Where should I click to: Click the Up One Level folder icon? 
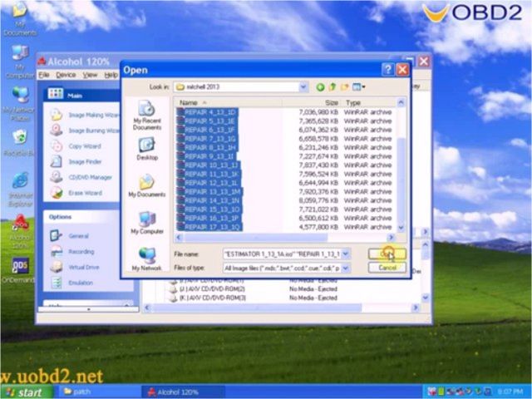tap(332, 86)
